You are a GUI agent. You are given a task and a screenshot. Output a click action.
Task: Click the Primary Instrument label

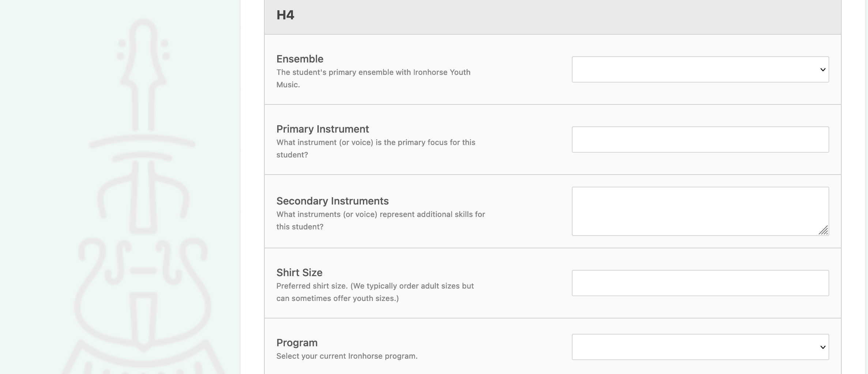click(x=322, y=129)
